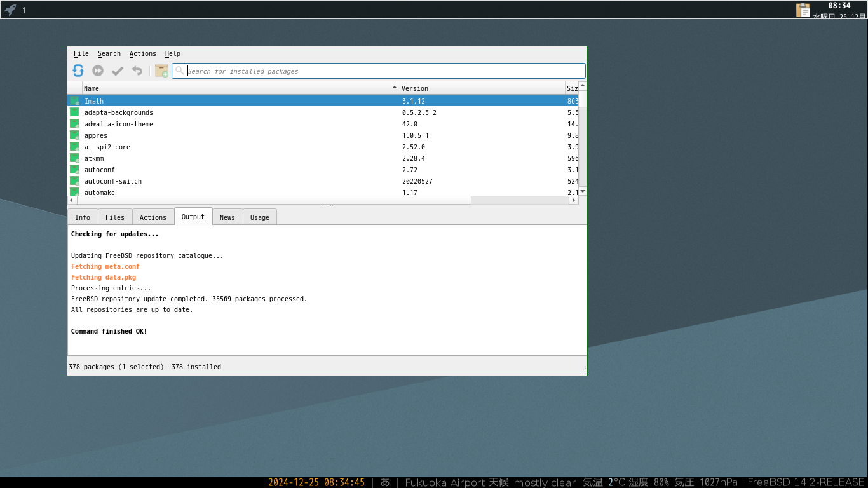Click the clipboard icon in system tray
Viewport: 868px width, 488px height.
click(x=803, y=10)
